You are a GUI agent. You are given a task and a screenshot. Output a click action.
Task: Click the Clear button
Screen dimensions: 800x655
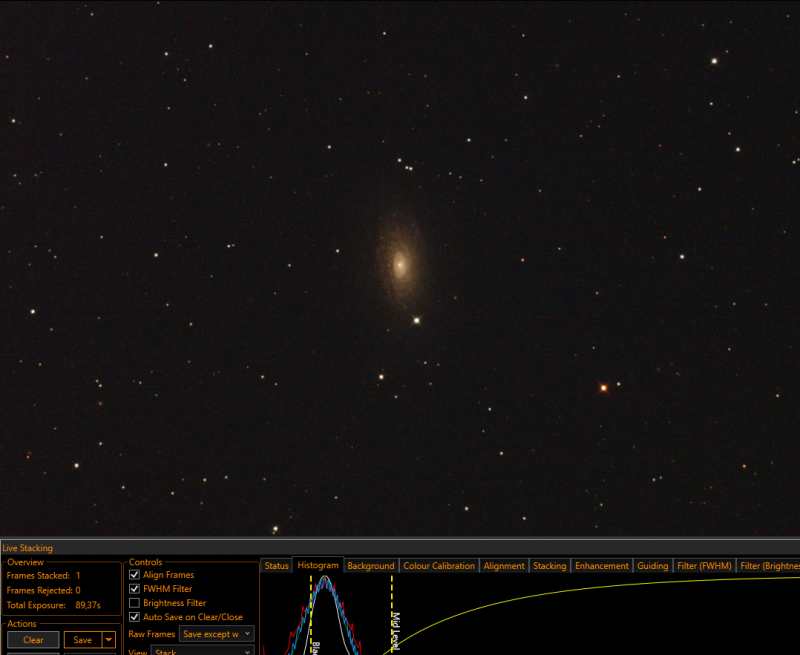tap(33, 640)
